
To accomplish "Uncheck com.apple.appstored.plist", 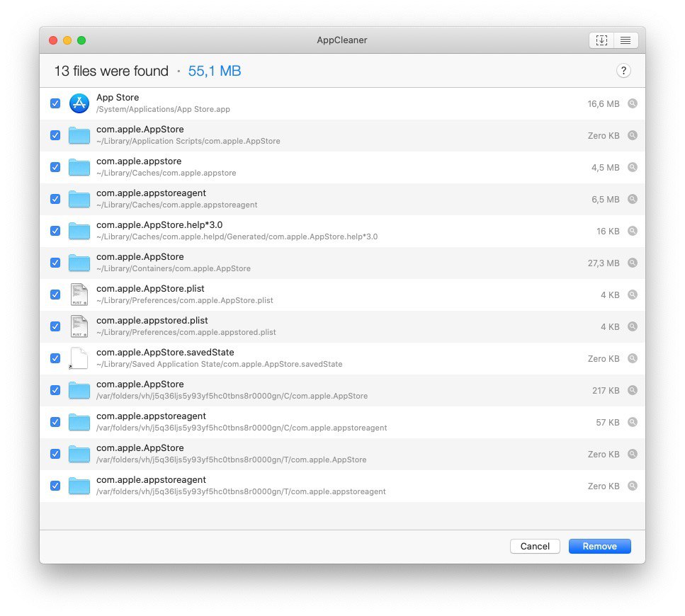I will [55, 326].
